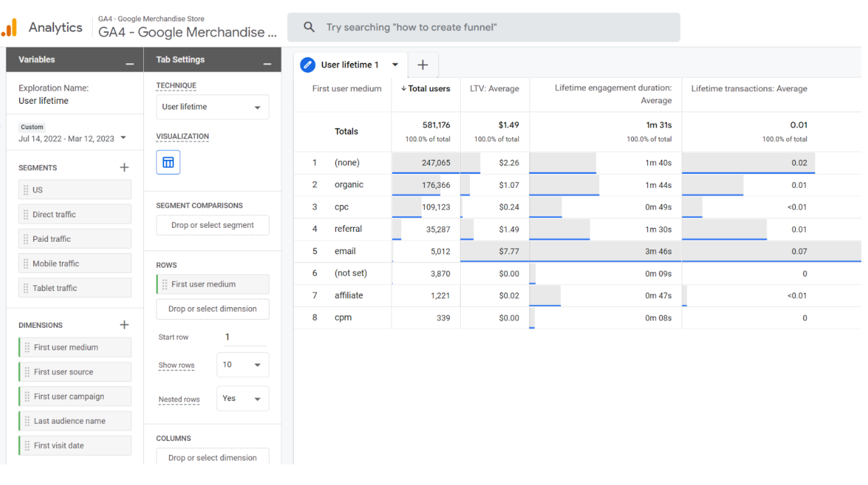The height and width of the screenshot is (485, 868).
Task: Open the Technique User lifetime dropdown
Action: tap(213, 107)
